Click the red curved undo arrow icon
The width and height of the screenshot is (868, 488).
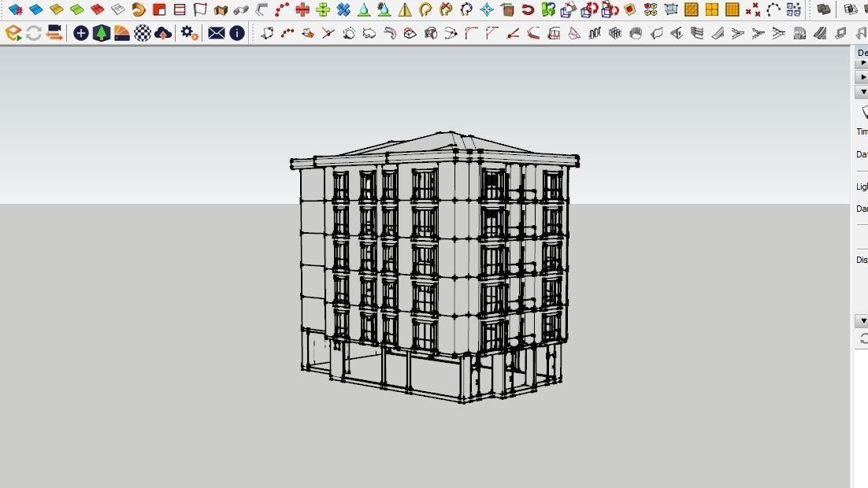point(528,9)
